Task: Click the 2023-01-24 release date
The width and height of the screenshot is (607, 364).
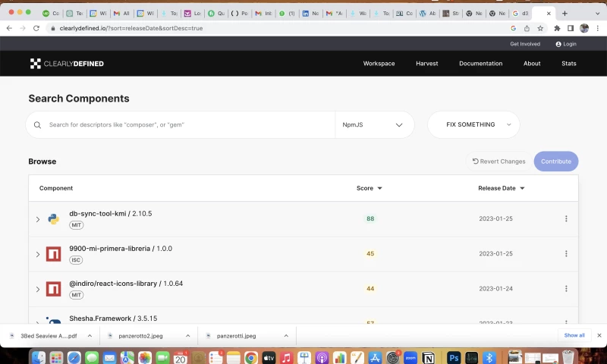Action: (x=495, y=289)
